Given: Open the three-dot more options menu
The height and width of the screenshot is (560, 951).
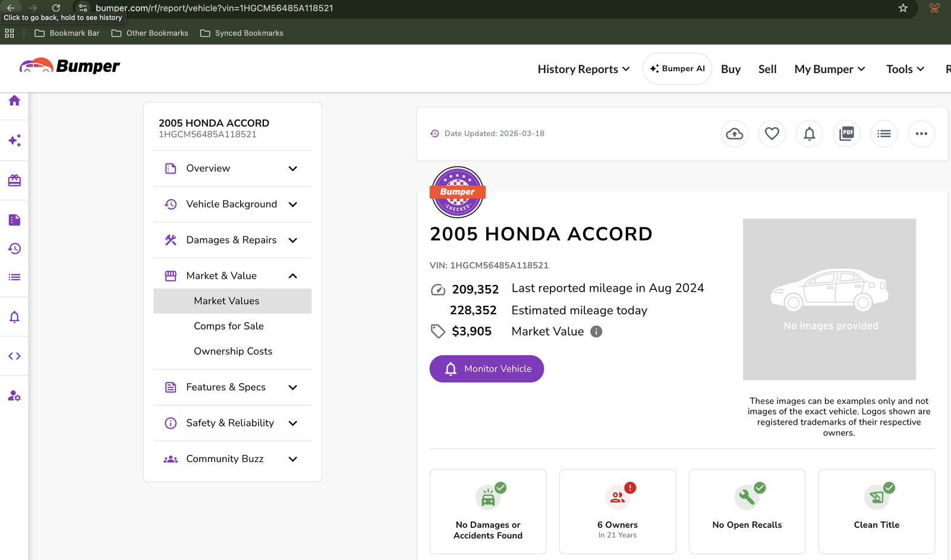Looking at the screenshot, I should pyautogui.click(x=921, y=134).
